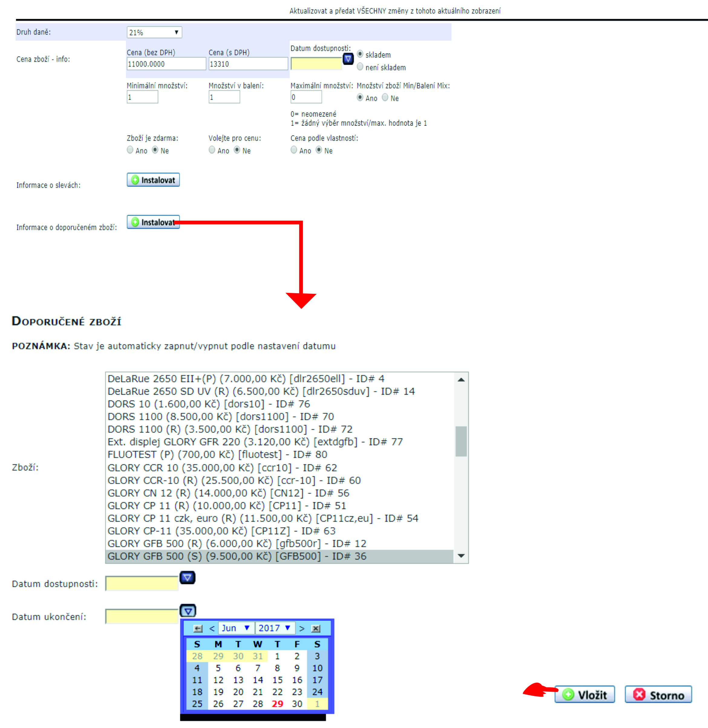Open calendar icon beside Datum ukončení
Image resolution: width=708 pixels, height=728 pixels.
(x=188, y=611)
